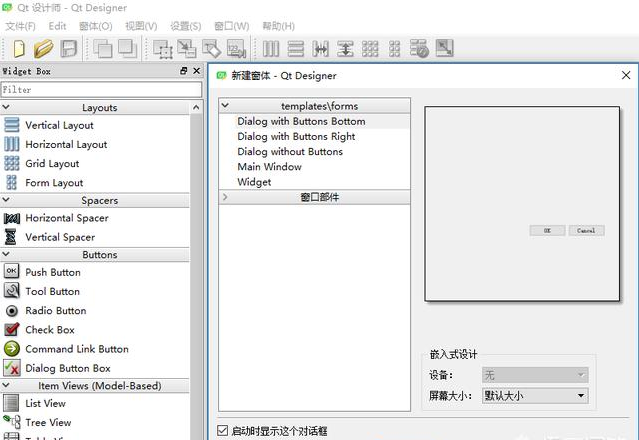Close the 新建窗体 dialog

pos(626,75)
